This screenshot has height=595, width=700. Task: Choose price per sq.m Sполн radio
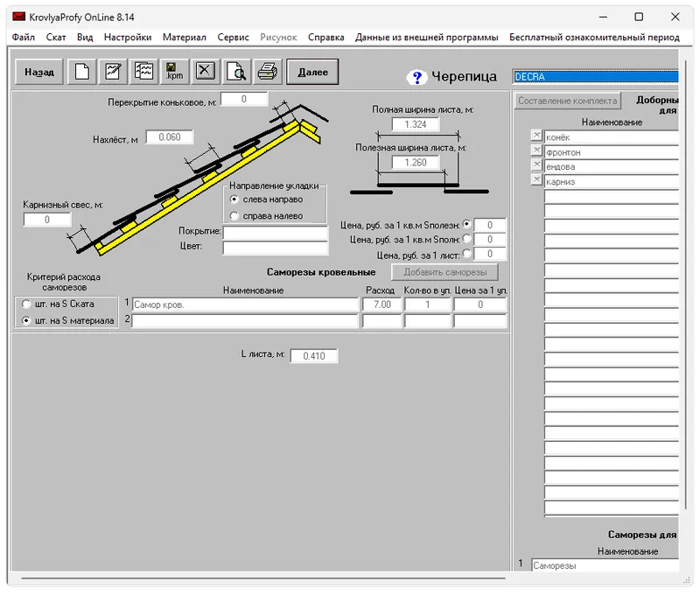[x=466, y=238]
